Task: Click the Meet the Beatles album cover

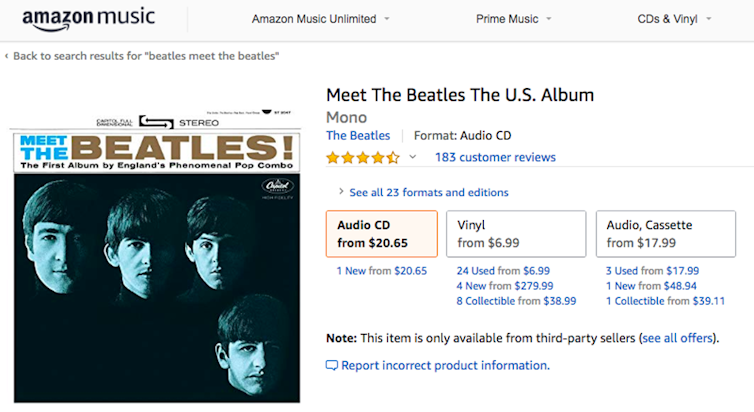Action: tap(155, 265)
